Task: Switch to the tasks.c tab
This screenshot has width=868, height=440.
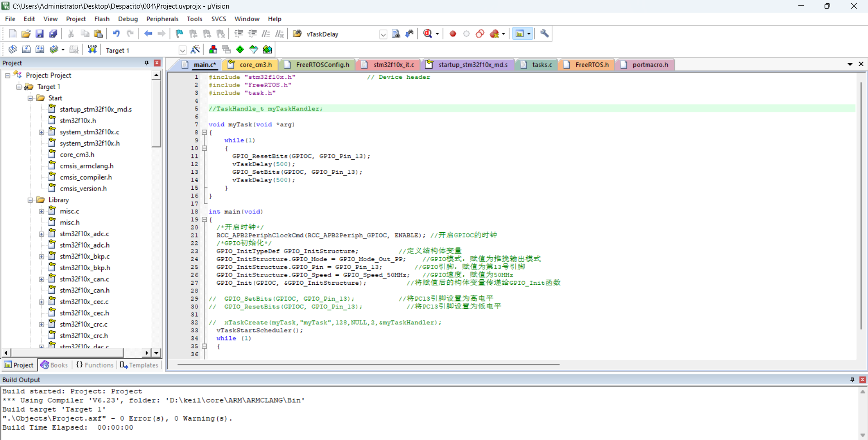Action: tap(537, 65)
